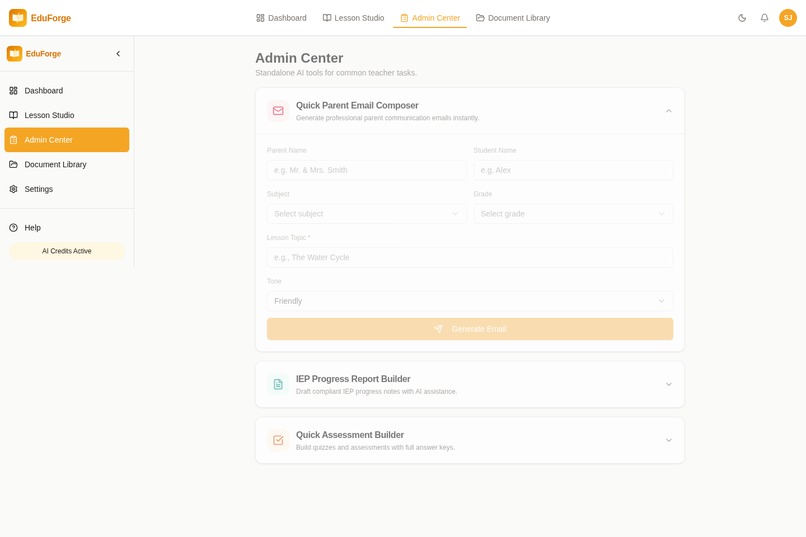Click the Dashboard icon in the sidebar
Viewport: 806px width, 537px height.
(x=13, y=90)
